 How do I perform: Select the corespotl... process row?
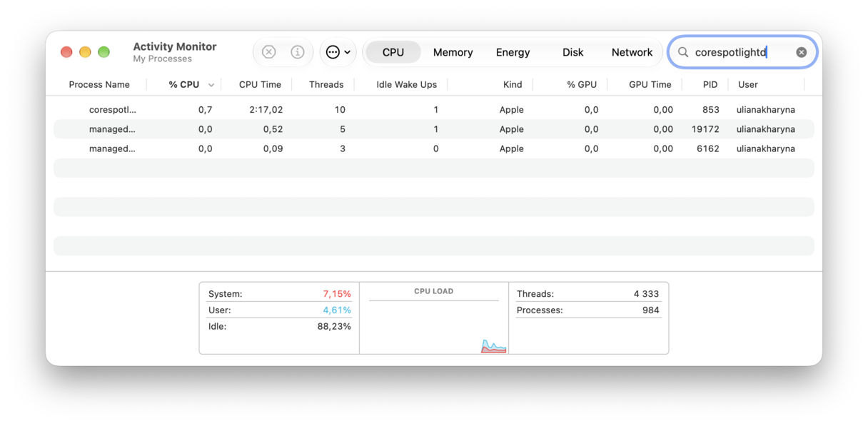pyautogui.click(x=434, y=110)
